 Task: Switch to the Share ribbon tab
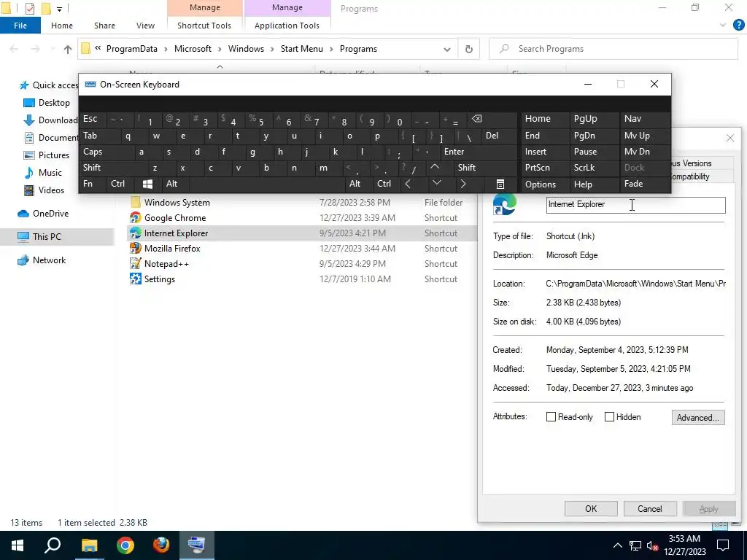pyautogui.click(x=104, y=26)
